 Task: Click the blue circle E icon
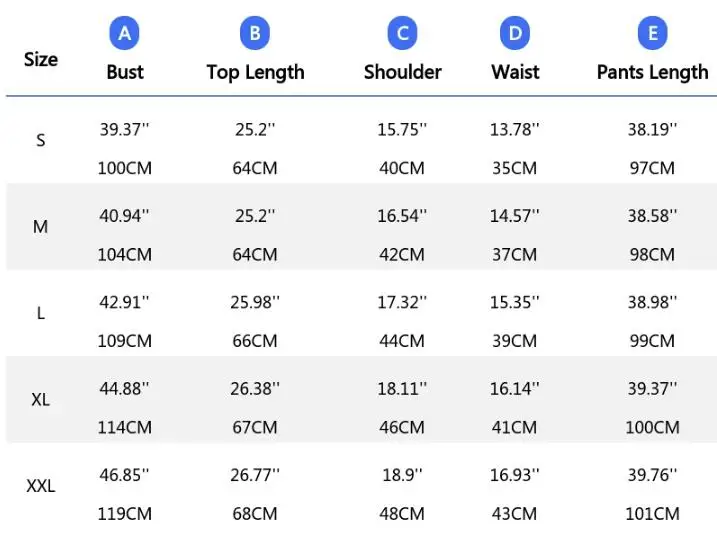pyautogui.click(x=652, y=34)
